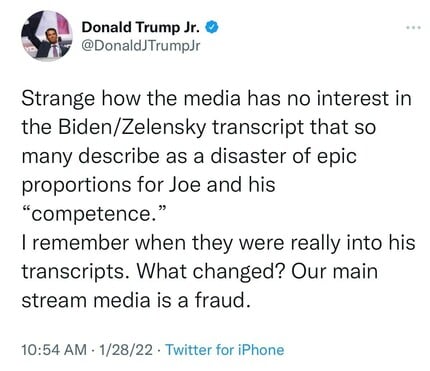The image size is (430, 371).
Task: Click the line 'proportions for Joe and his'
Action: 148,185
